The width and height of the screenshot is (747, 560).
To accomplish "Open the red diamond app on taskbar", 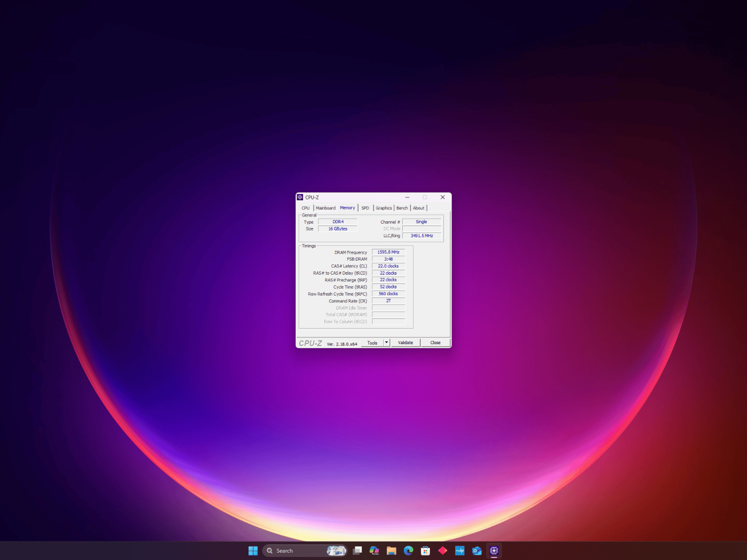I will (442, 551).
